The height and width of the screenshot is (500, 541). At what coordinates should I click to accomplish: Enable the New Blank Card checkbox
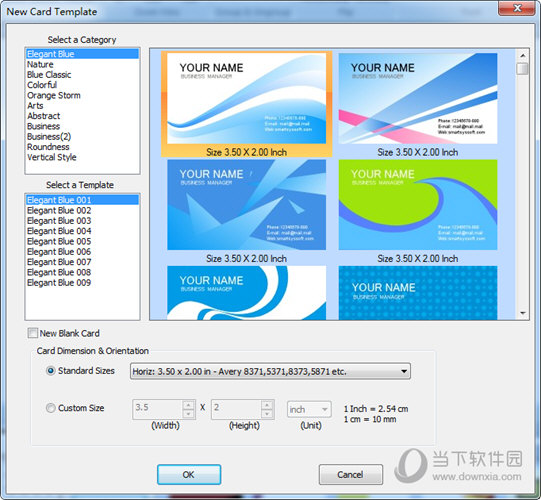pyautogui.click(x=33, y=333)
